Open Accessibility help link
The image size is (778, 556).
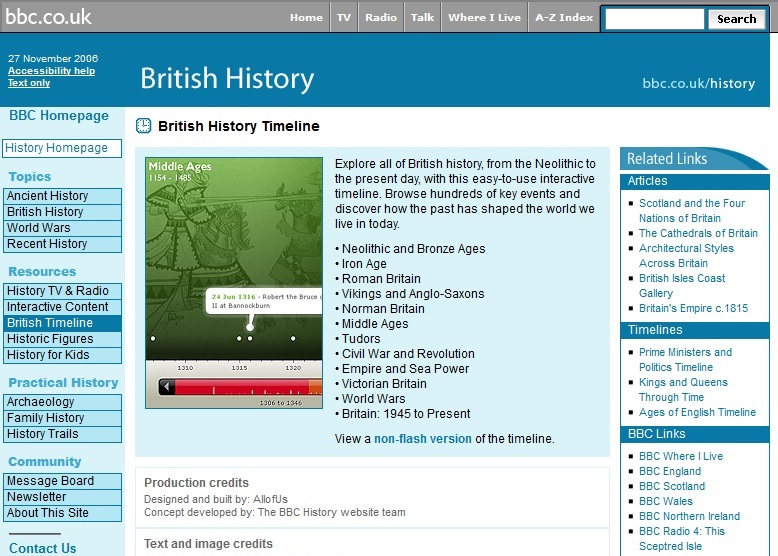pyautogui.click(x=52, y=71)
